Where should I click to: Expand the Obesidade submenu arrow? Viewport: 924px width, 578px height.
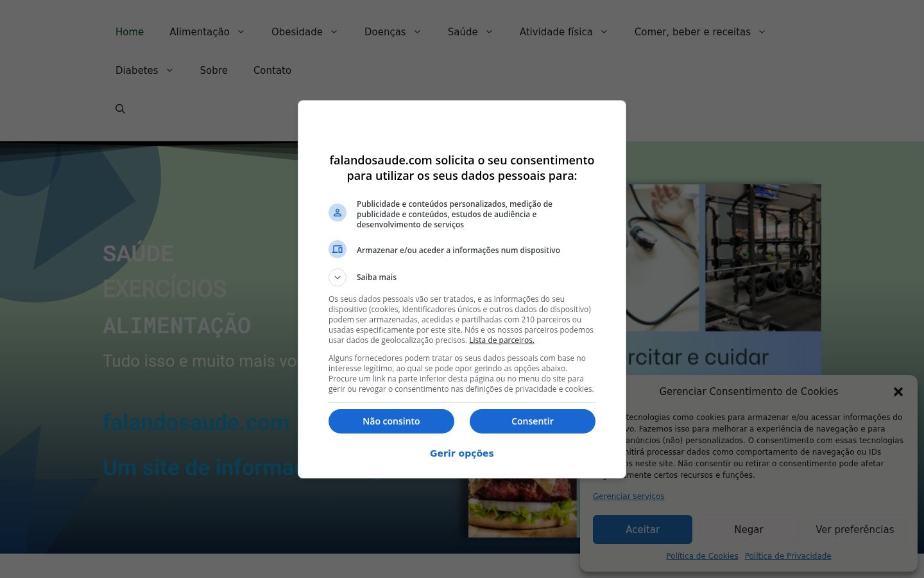(334, 32)
